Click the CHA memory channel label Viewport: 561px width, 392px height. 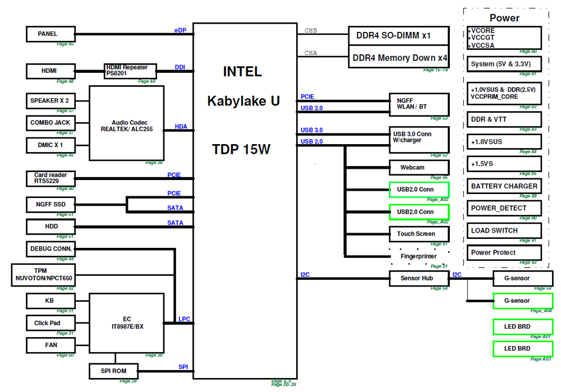(311, 53)
